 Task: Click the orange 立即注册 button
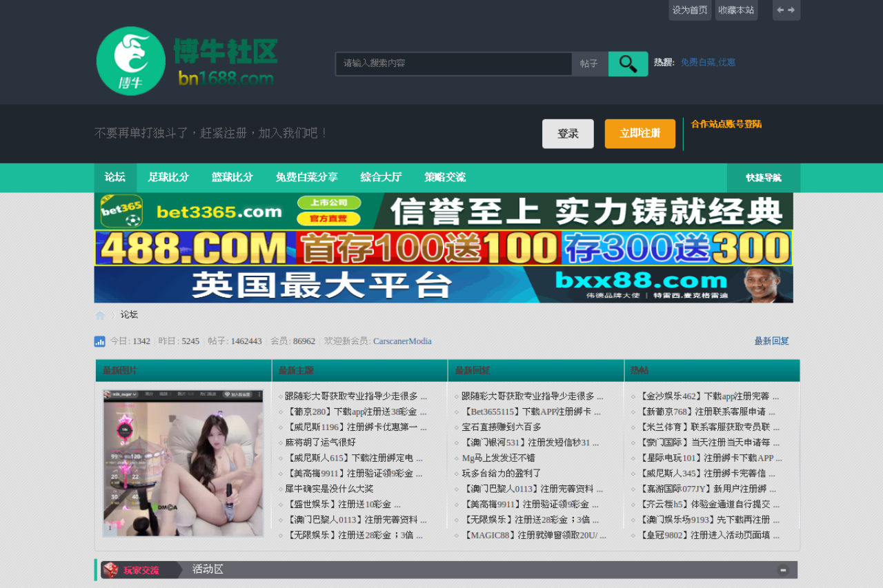(x=640, y=134)
